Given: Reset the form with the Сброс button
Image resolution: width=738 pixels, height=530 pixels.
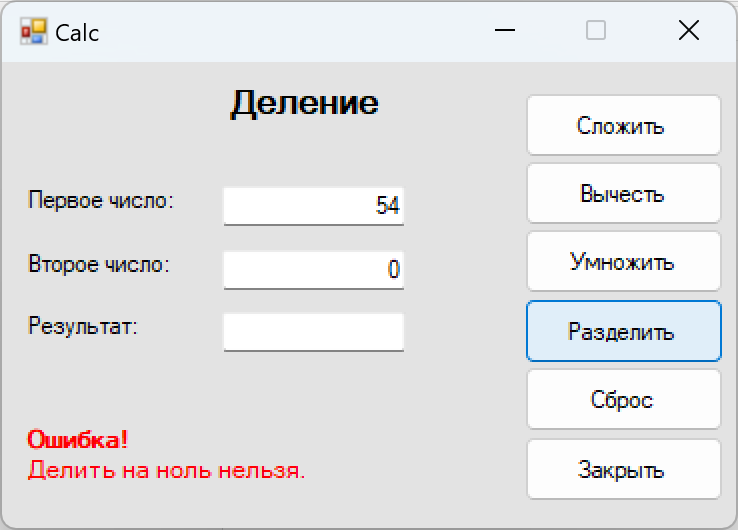Looking at the screenshot, I should click(x=624, y=400).
